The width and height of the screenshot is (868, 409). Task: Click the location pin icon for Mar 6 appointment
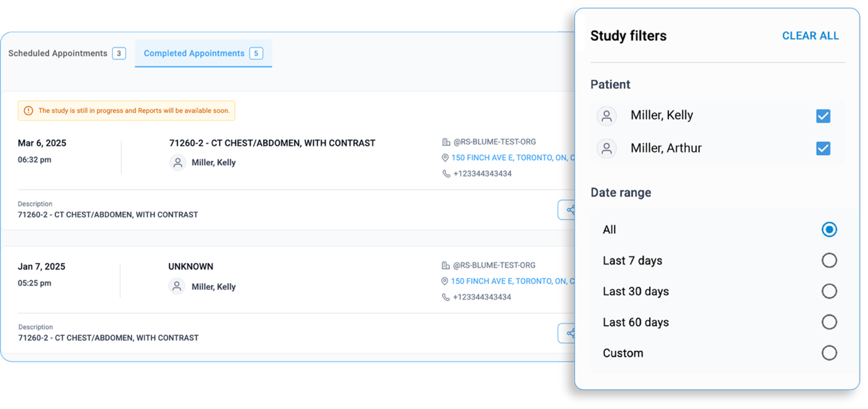(445, 158)
